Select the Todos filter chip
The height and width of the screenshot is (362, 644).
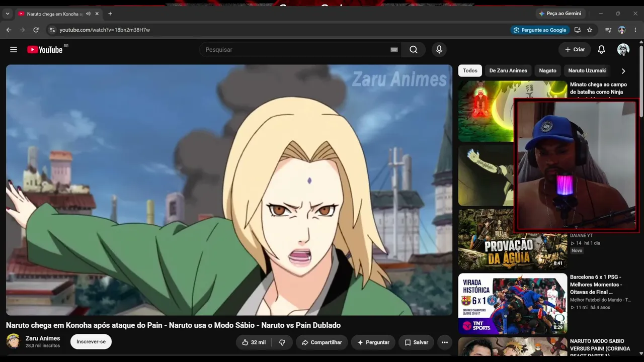point(470,71)
